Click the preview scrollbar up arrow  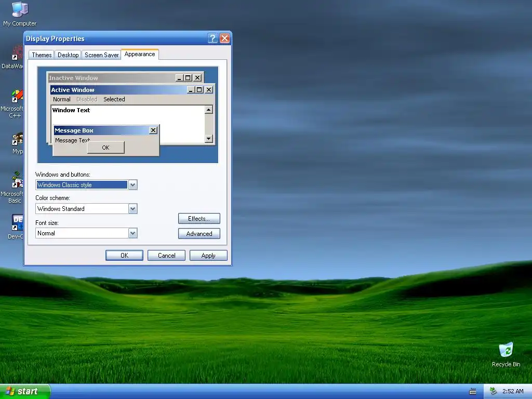click(209, 110)
